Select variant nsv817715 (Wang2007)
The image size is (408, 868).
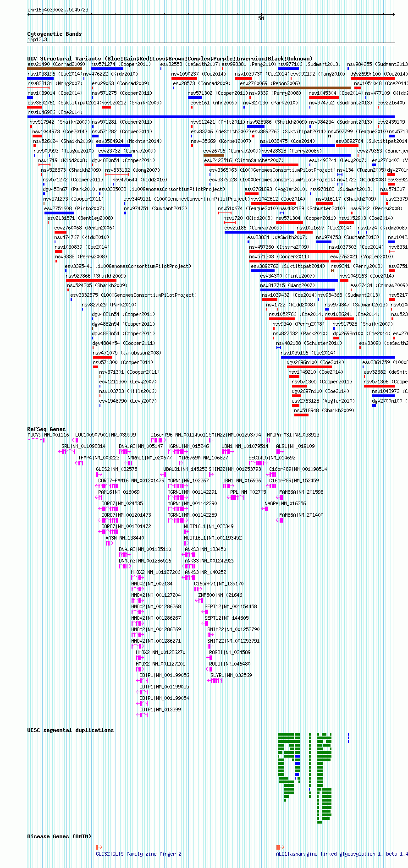287,285
